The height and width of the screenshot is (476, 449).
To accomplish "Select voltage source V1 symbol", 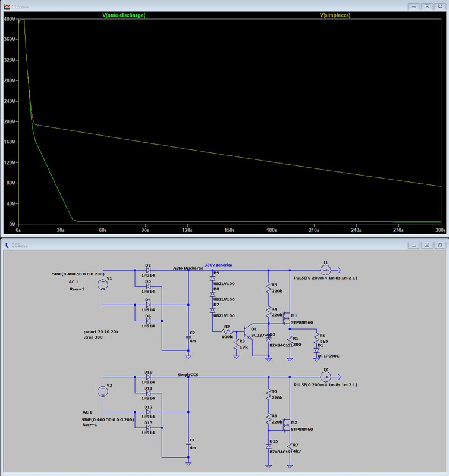I will 103,284.
